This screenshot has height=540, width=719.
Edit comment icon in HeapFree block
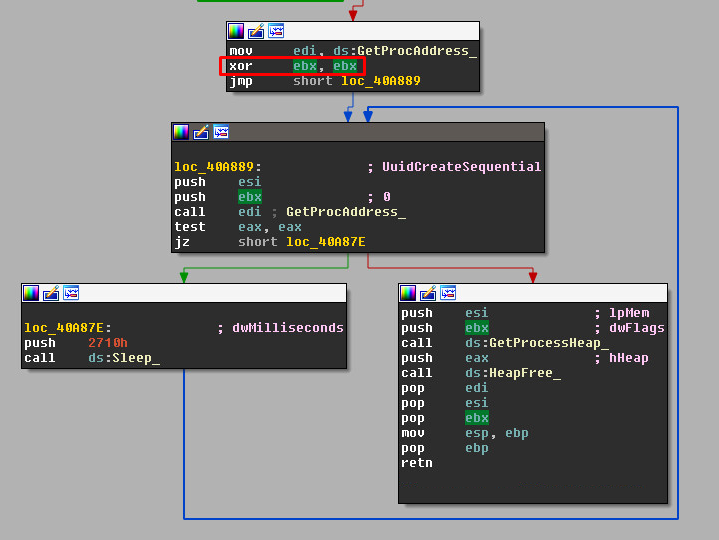click(428, 293)
